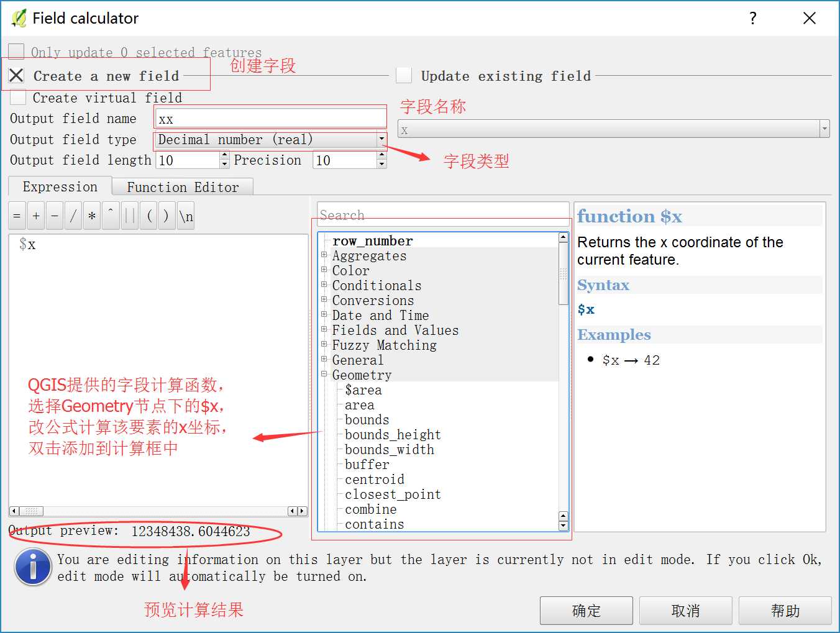Uncheck Create a new field
This screenshot has height=633, width=840.
[x=16, y=76]
